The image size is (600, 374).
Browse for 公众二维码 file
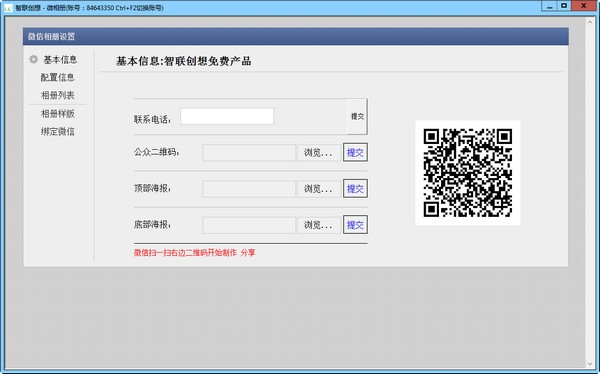pyautogui.click(x=318, y=153)
